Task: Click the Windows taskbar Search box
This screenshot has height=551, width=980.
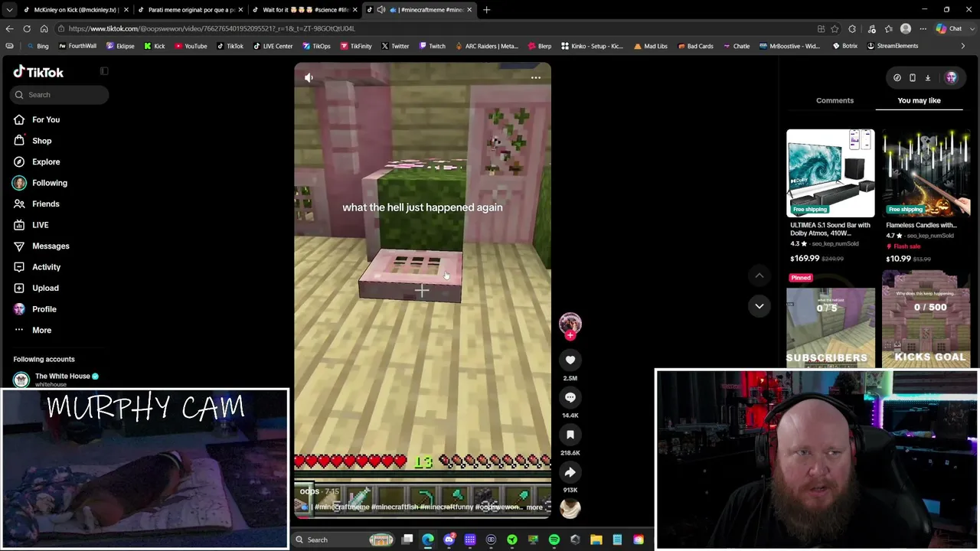Action: (344, 540)
